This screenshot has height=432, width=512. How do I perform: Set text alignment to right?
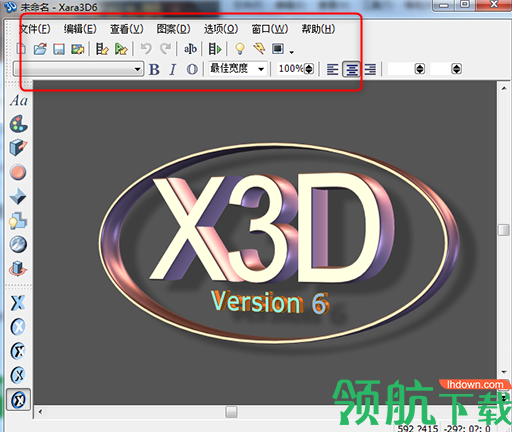tap(370, 69)
